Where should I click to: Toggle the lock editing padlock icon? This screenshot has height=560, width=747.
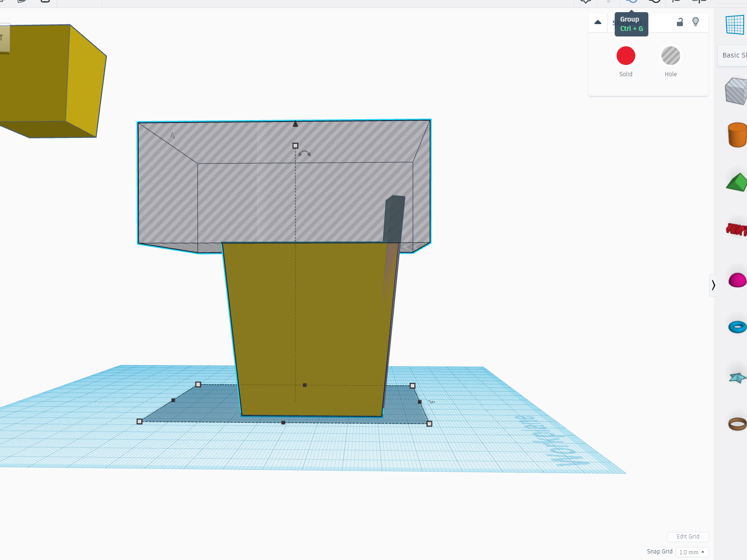click(680, 22)
